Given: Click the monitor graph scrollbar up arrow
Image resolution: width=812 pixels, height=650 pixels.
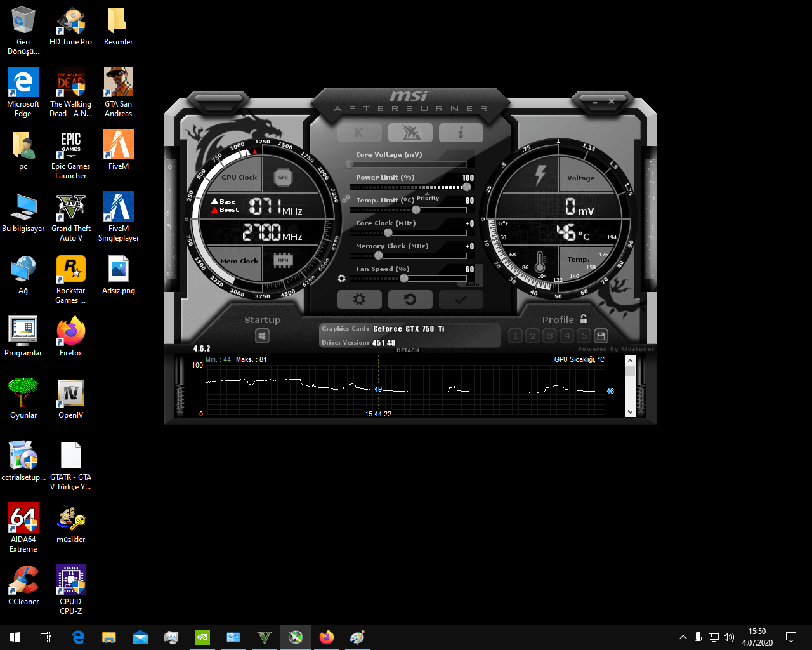Looking at the screenshot, I should click(630, 361).
